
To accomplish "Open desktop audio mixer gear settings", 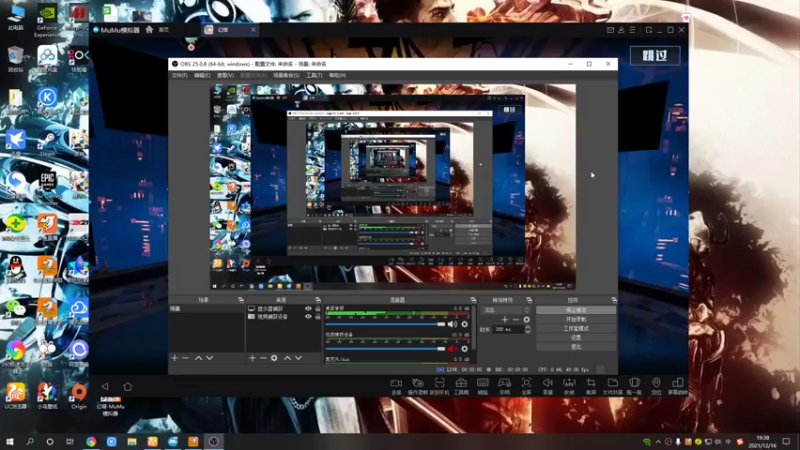I will [x=464, y=324].
